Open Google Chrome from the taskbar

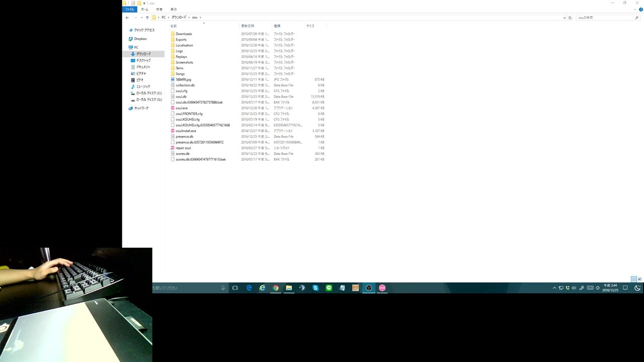276,288
